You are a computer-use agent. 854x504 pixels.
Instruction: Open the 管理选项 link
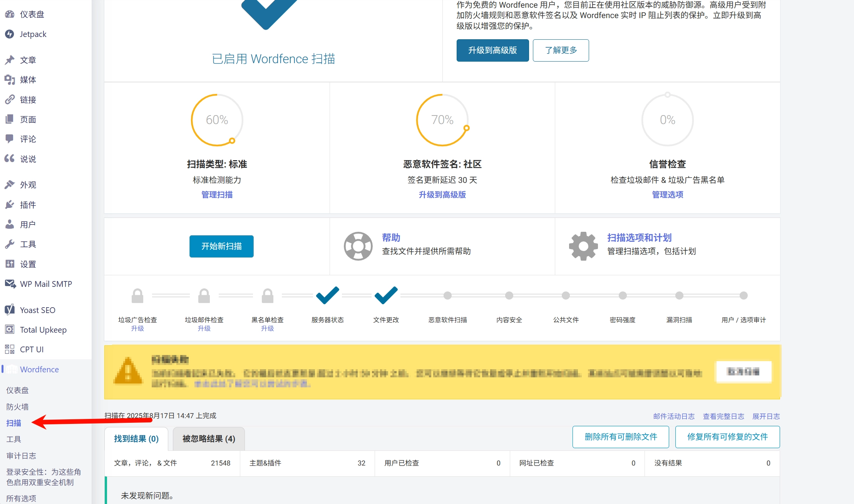coord(667,194)
